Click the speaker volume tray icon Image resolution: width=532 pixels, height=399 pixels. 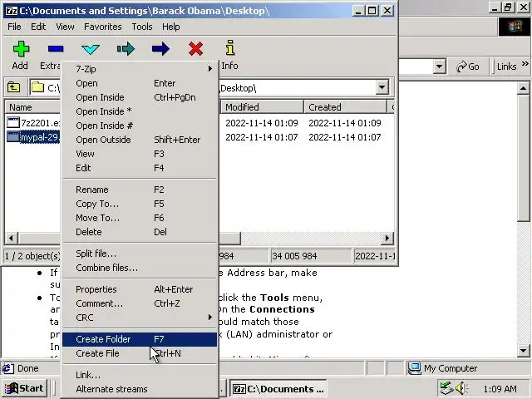coord(461,388)
